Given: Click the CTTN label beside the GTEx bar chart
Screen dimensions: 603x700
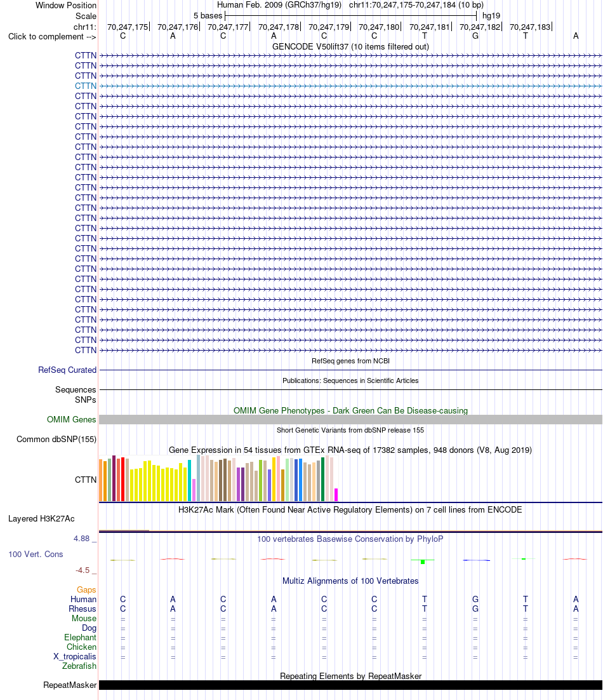Looking at the screenshot, I should coord(86,480).
